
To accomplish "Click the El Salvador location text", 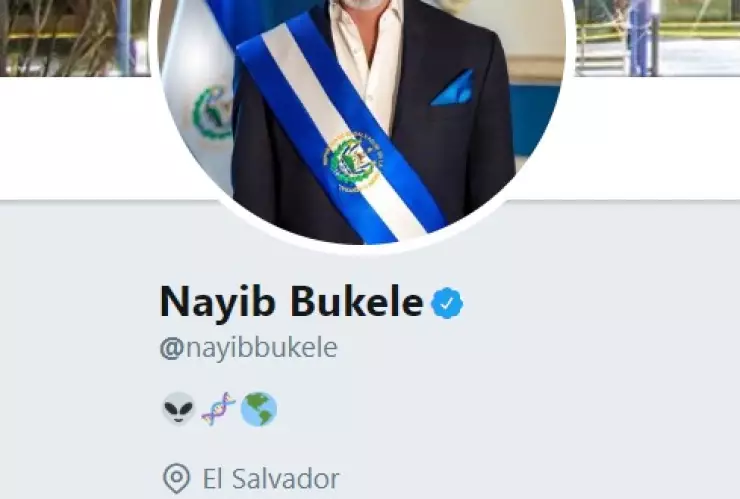I will [x=271, y=479].
